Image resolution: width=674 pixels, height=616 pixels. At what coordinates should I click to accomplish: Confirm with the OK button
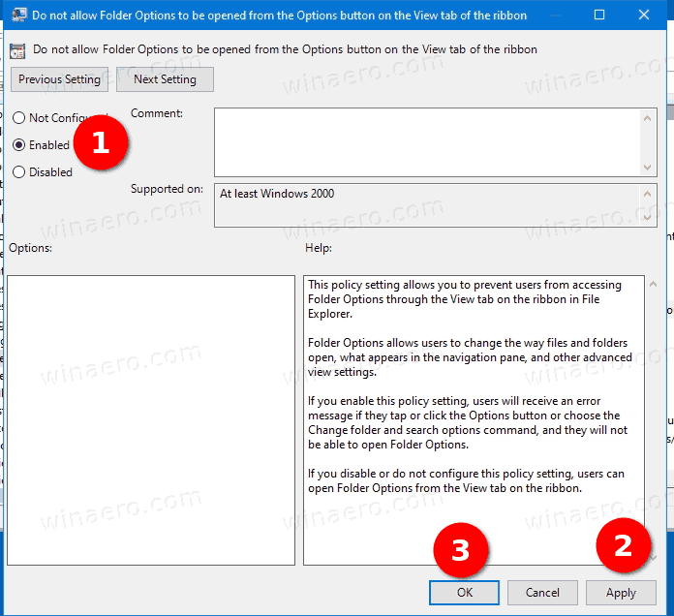pos(464,593)
